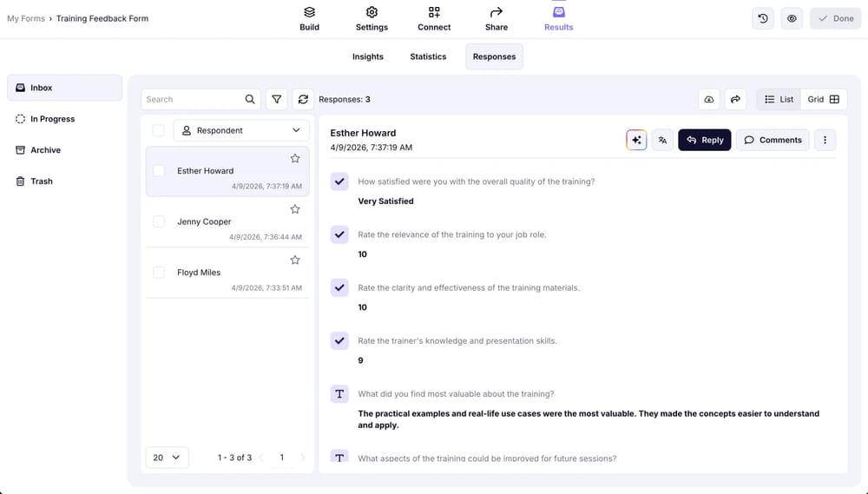Click into the Search field
This screenshot has width=868, height=494.
point(193,99)
